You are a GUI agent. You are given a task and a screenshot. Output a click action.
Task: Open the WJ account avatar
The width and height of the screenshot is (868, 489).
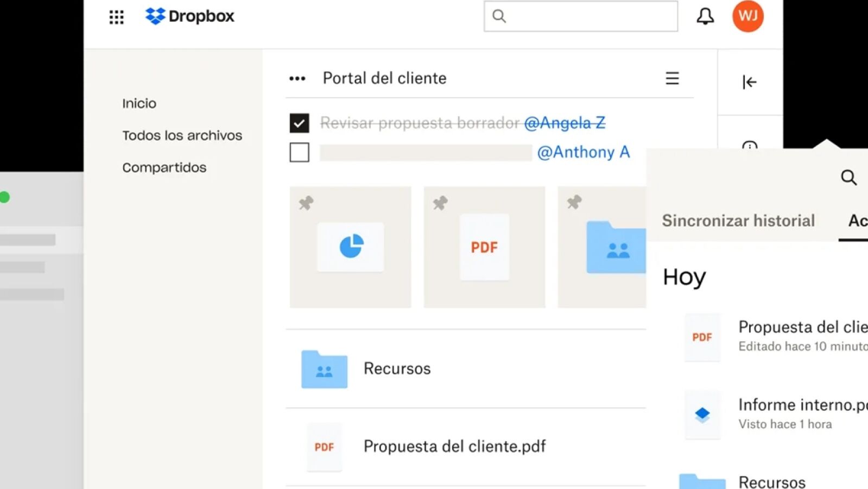tap(747, 16)
